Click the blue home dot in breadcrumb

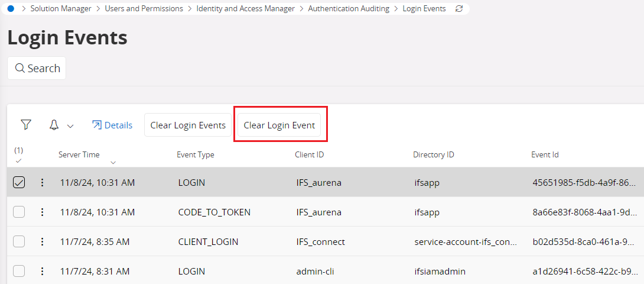click(x=11, y=9)
